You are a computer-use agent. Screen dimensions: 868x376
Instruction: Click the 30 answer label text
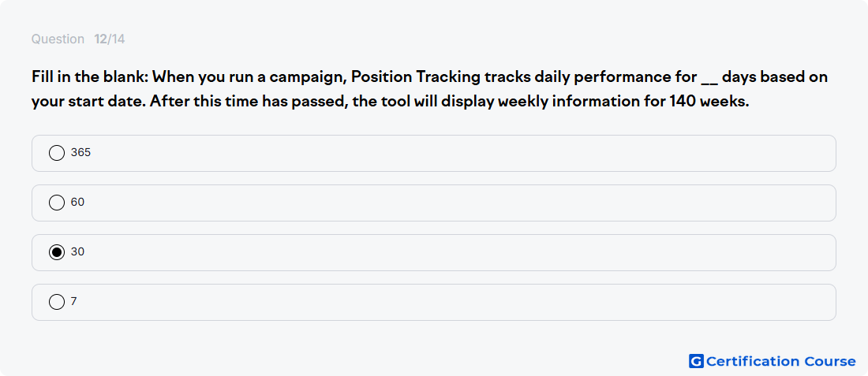click(x=77, y=252)
